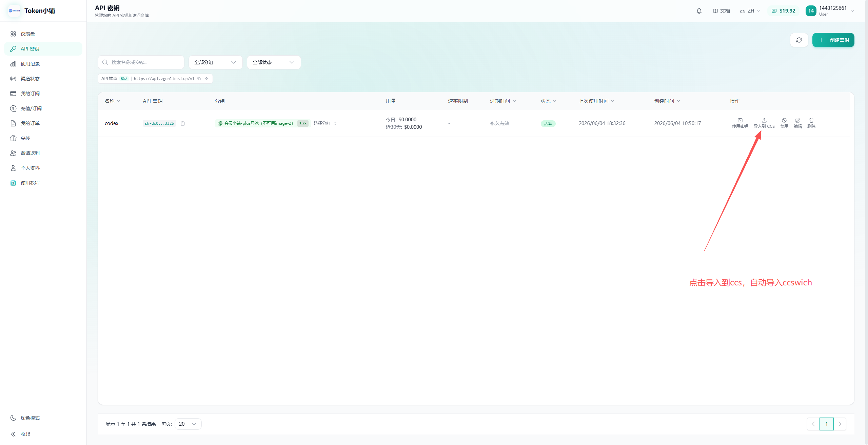The height and width of the screenshot is (445, 868).
Task: Select API 密钥 in the sidebar
Action: click(43, 49)
